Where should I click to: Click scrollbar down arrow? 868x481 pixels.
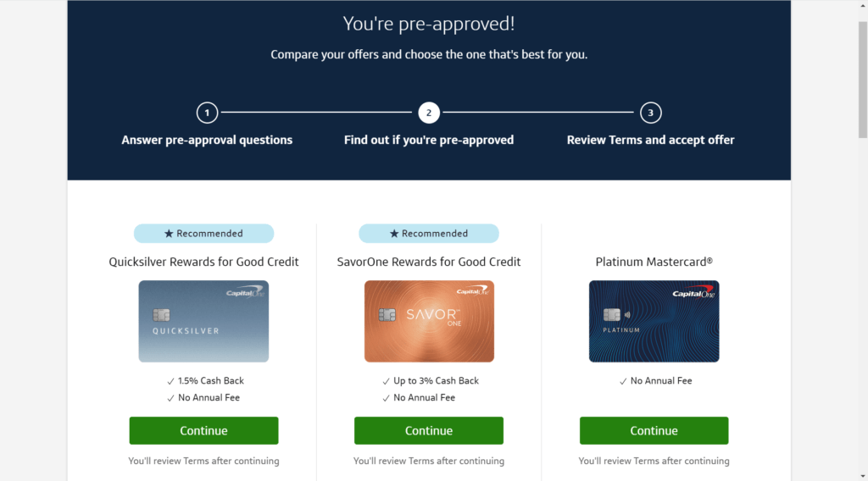tap(862, 476)
